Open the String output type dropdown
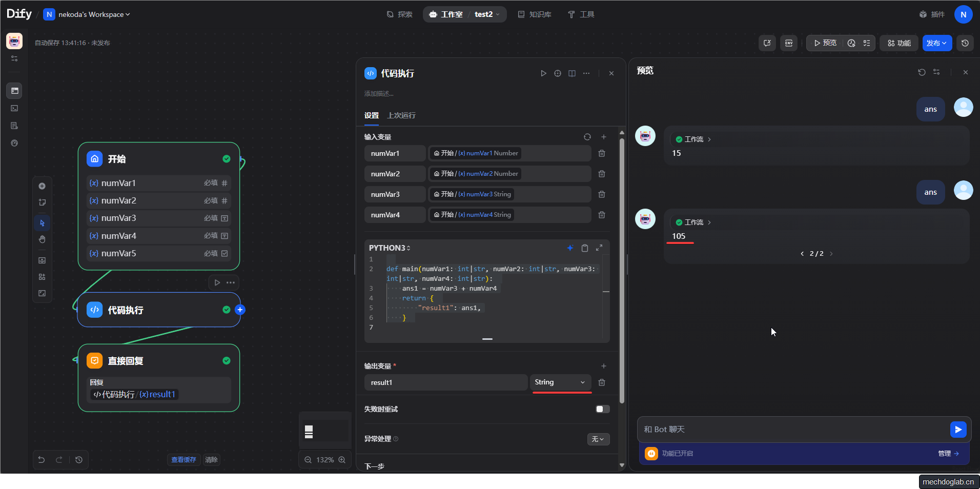This screenshot has height=489, width=980. [x=560, y=382]
